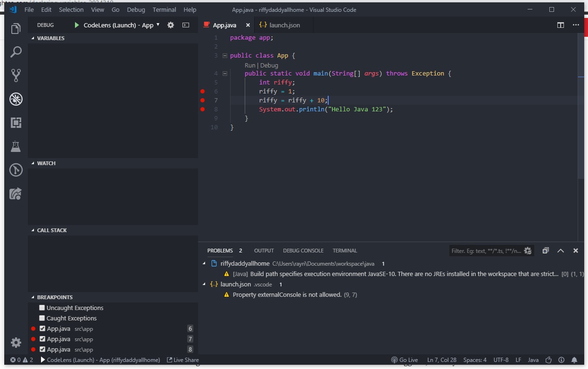588x369 pixels.
Task: Collapse the VARIABLES section
Action: pyautogui.click(x=113, y=38)
